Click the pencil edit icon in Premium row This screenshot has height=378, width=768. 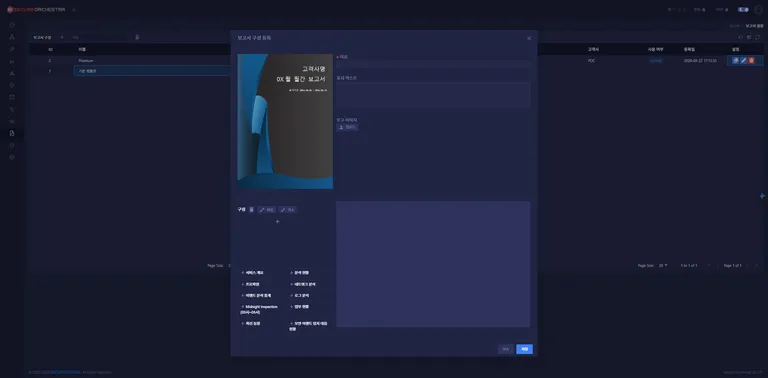744,61
